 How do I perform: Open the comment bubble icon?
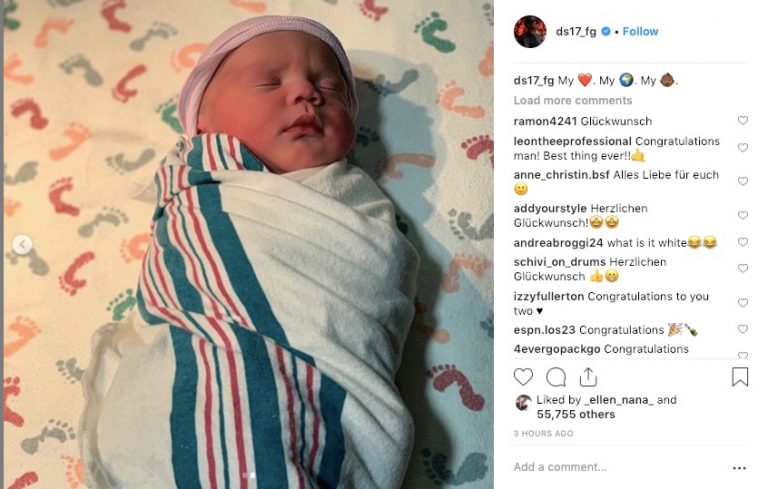point(556,377)
